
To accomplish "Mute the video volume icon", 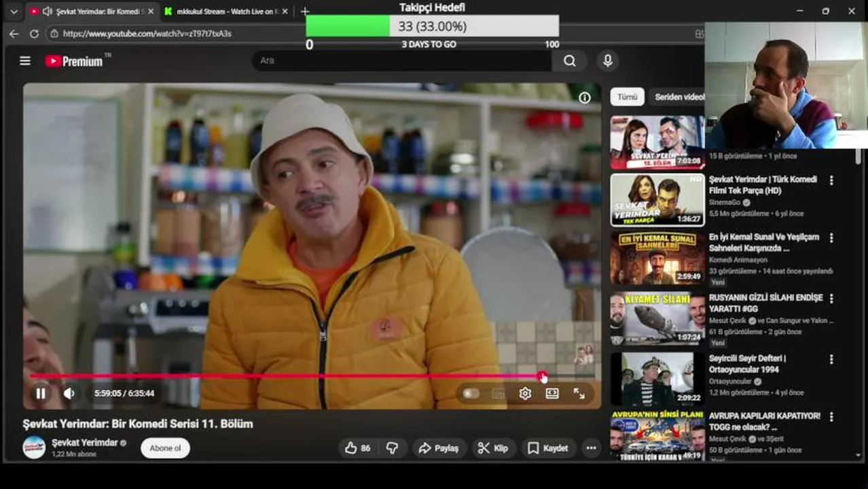I will pos(69,393).
